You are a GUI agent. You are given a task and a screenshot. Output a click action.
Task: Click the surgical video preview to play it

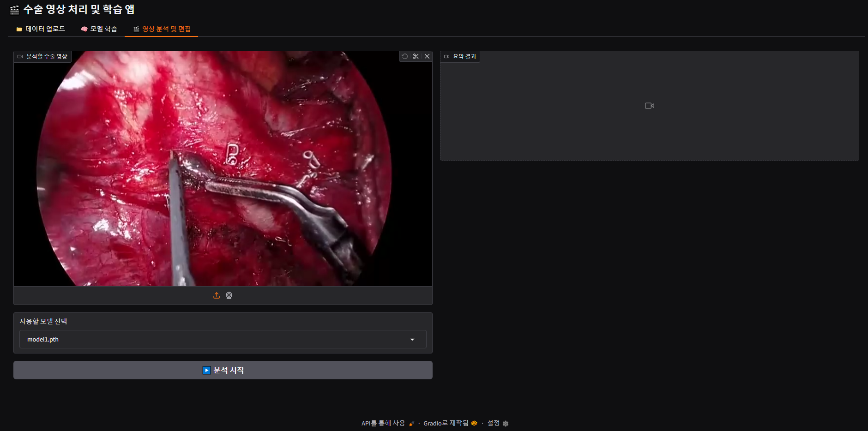pyautogui.click(x=223, y=169)
